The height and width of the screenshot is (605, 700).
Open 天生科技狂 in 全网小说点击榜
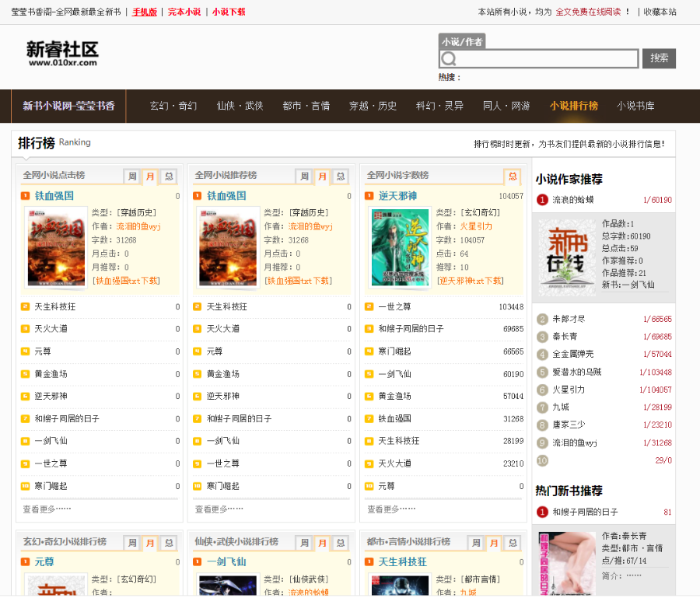tap(55, 306)
